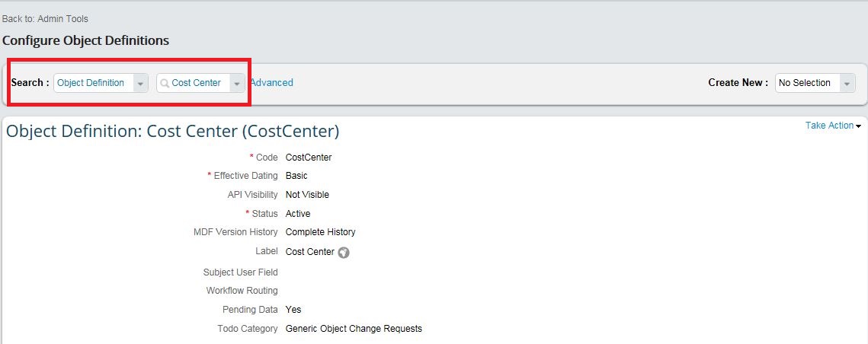Select the CostCenter code value
This screenshot has width=868, height=344.
[309, 158]
